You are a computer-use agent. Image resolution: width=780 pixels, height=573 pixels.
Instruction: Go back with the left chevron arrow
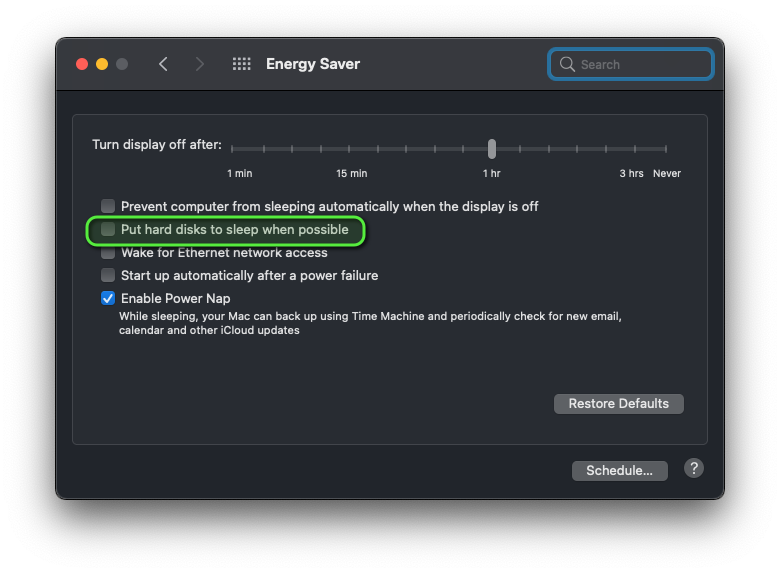(x=163, y=64)
